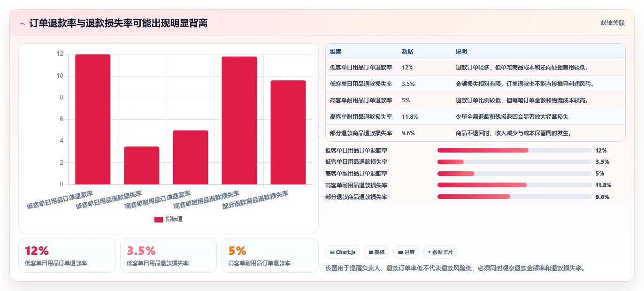Click the 11.8% value in the table
This screenshot has width=644, height=291.
click(410, 117)
